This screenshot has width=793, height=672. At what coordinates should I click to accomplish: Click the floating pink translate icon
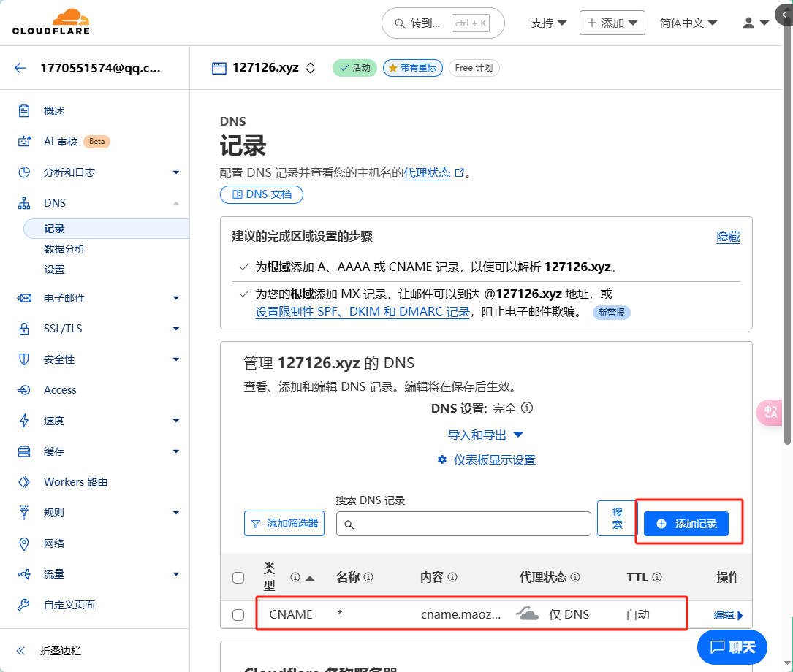click(770, 412)
